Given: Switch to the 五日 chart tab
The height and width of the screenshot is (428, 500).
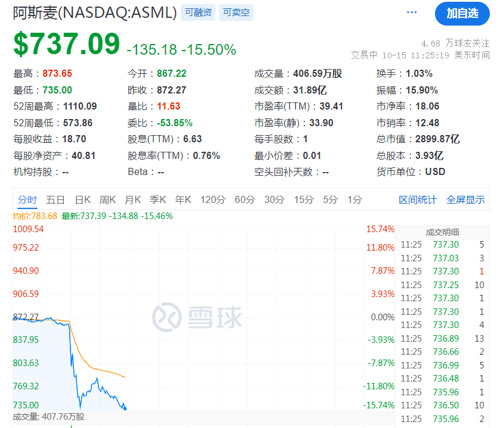Looking at the screenshot, I should (55, 200).
